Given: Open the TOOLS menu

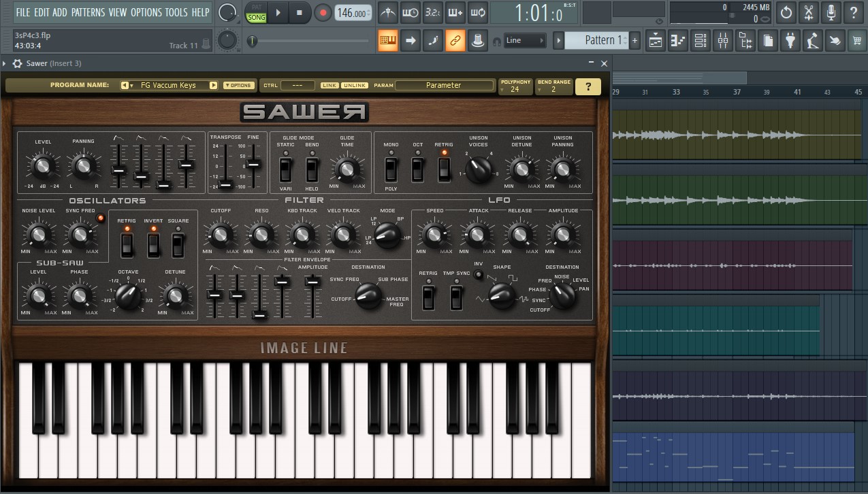Looking at the screenshot, I should [176, 12].
